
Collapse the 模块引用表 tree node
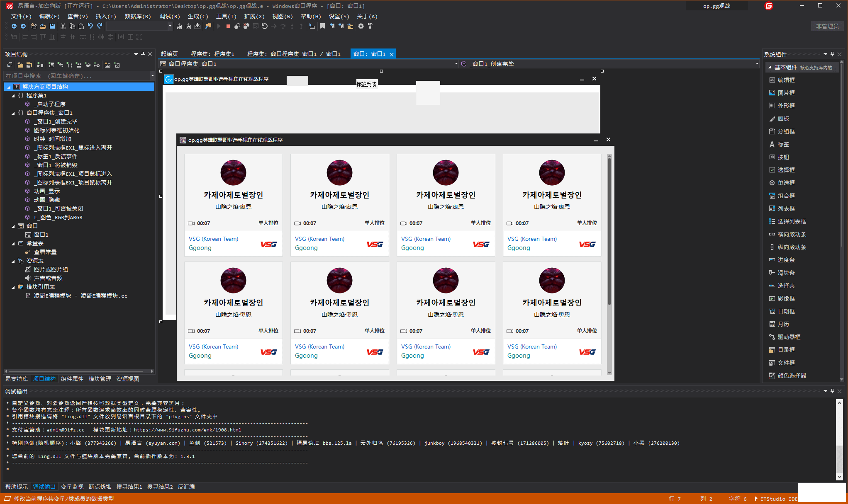tap(13, 287)
